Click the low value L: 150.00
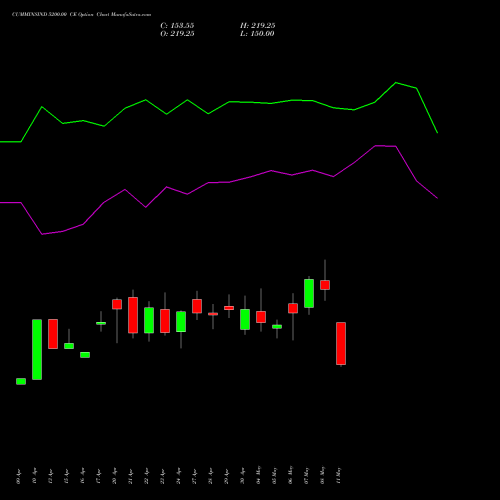This screenshot has height=500, width=500. point(257,34)
